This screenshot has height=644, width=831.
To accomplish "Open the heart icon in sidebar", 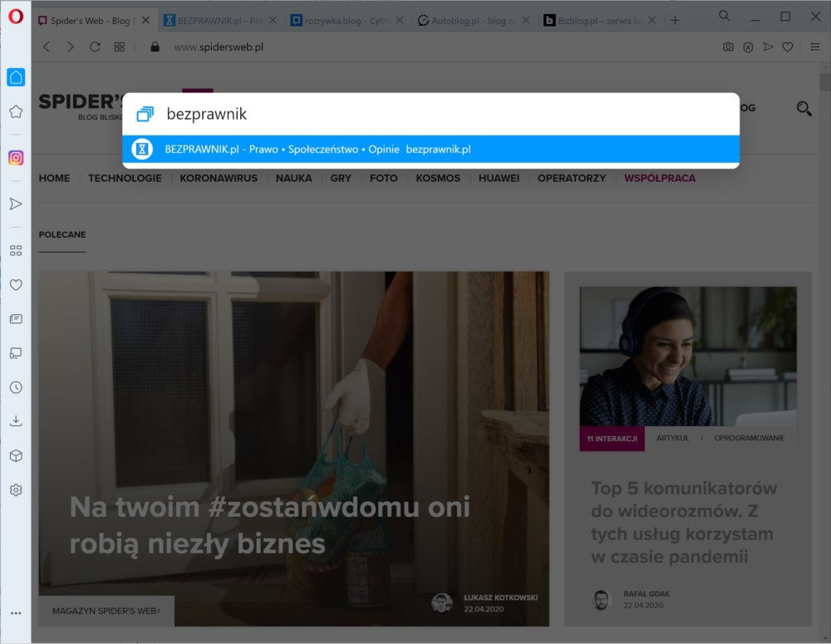I will coord(16,285).
